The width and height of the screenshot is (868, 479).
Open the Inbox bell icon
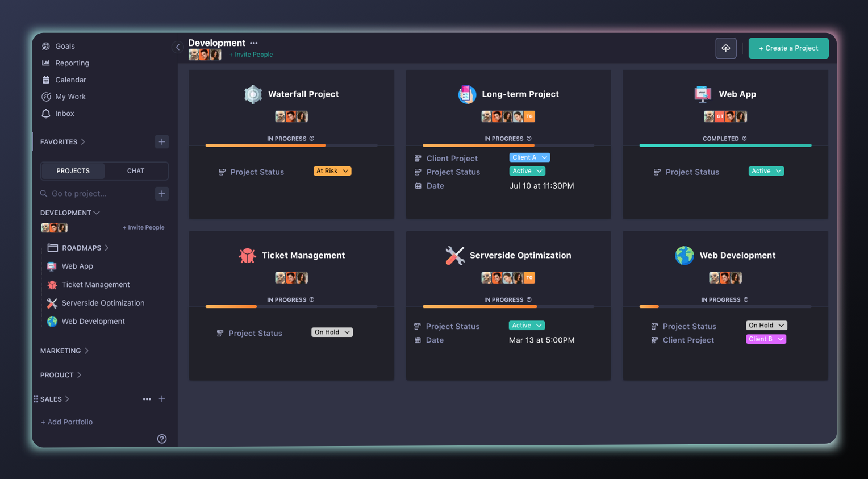click(x=46, y=114)
